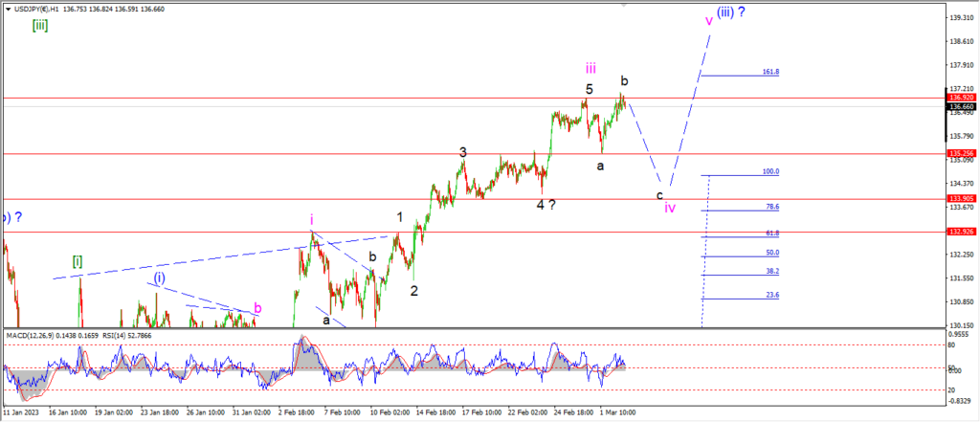Click the green [iii] wave label
The height and width of the screenshot is (422, 980).
pyautogui.click(x=40, y=26)
